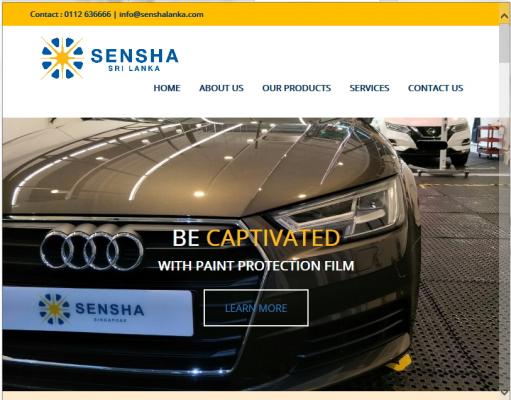
Task: Click the Sensha sunburst logo icon
Action: (x=62, y=58)
